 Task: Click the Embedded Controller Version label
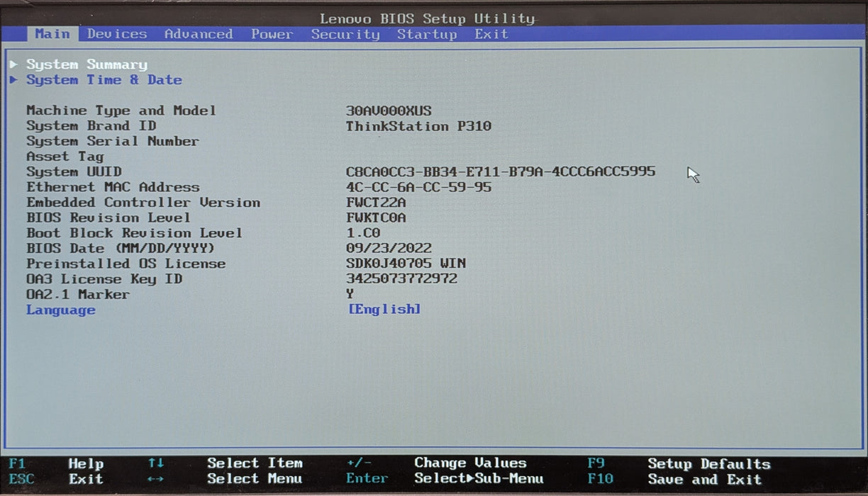[143, 203]
